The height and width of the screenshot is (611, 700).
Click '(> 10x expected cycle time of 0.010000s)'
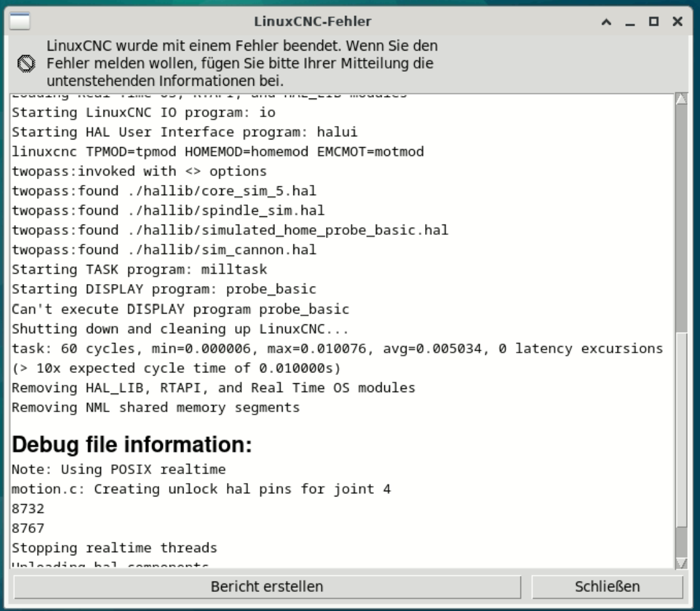176,368
